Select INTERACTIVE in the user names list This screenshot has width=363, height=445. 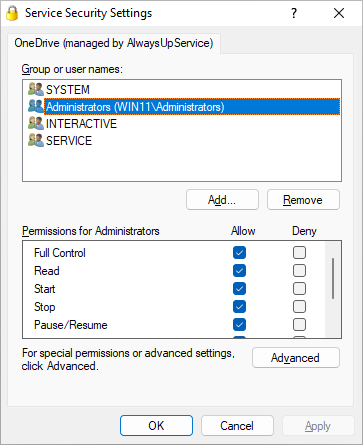click(81, 124)
